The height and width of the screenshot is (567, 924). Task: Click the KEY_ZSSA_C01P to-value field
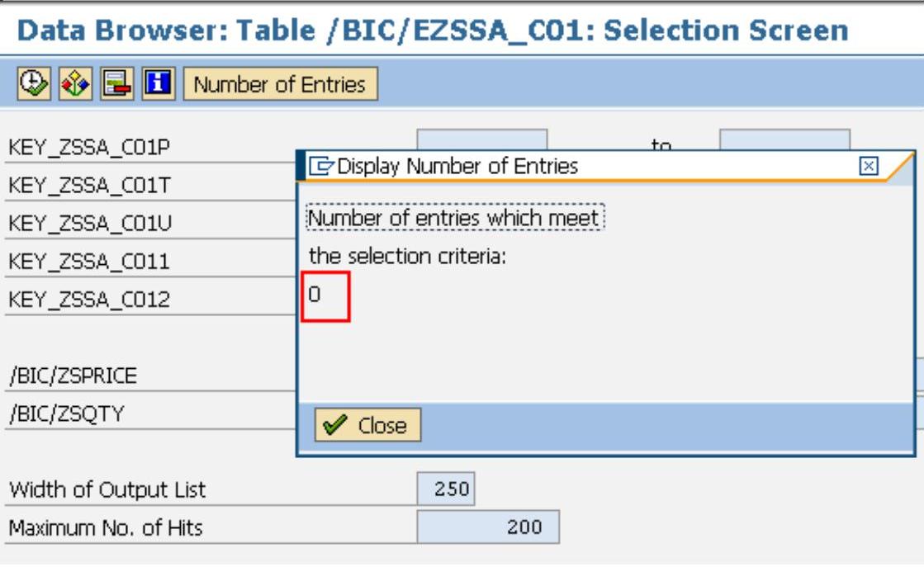point(784,140)
